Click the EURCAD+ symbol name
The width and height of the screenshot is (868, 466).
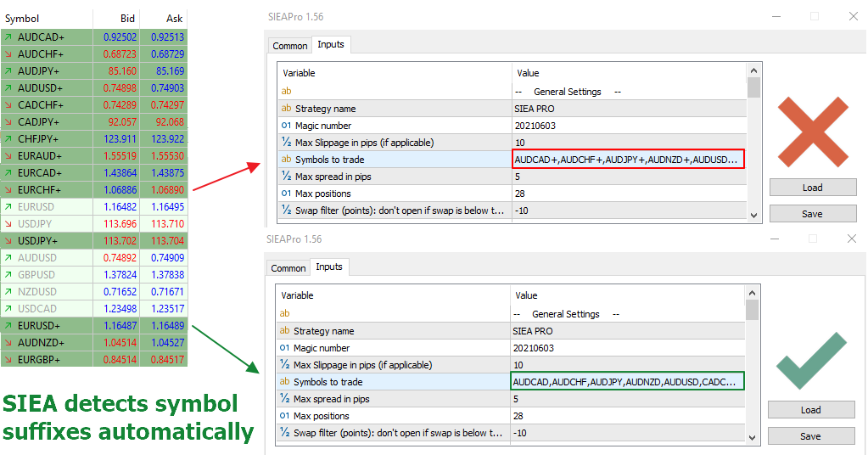click(40, 173)
